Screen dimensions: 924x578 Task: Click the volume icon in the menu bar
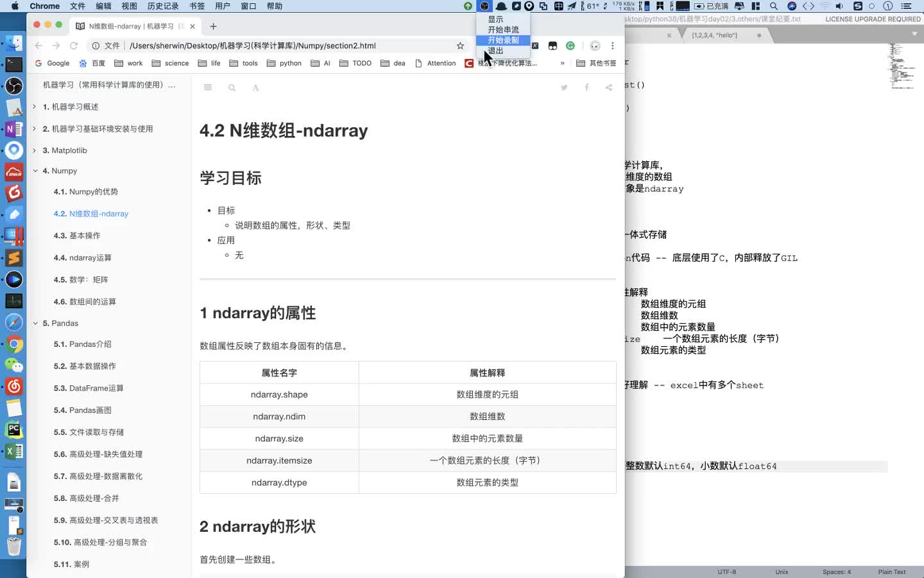(839, 6)
